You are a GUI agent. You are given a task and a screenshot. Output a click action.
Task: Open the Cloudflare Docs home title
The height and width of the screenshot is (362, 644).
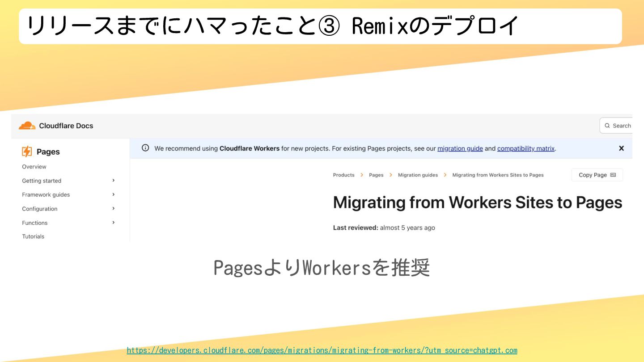[x=66, y=126]
